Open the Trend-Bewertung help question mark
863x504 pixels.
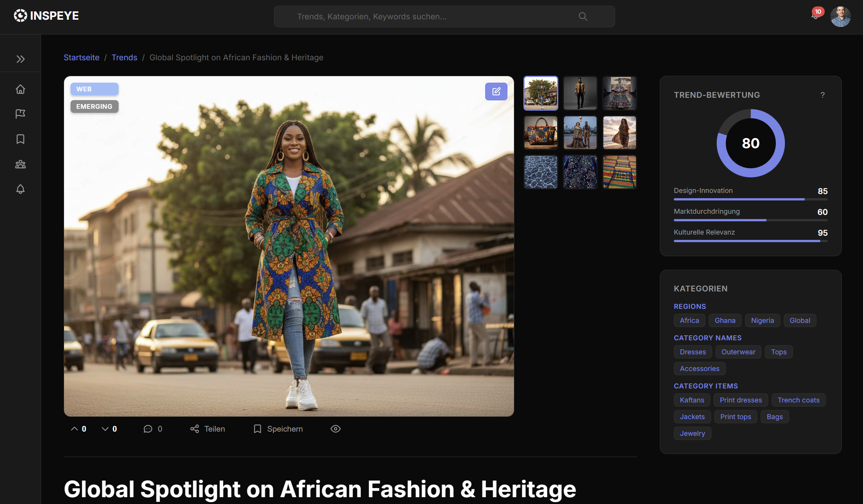(x=822, y=95)
